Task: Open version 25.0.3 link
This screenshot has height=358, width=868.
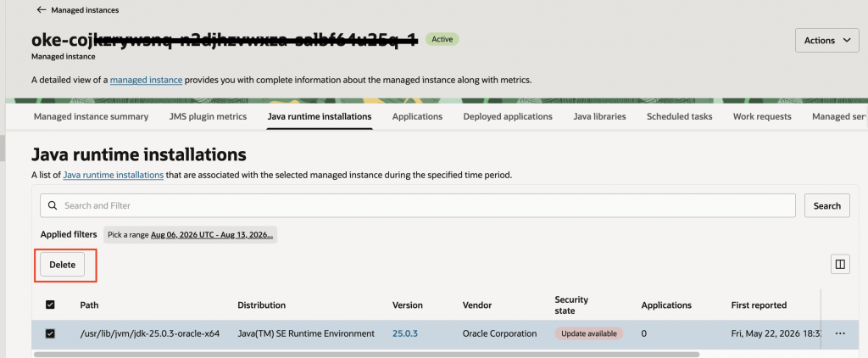Action: click(x=404, y=333)
